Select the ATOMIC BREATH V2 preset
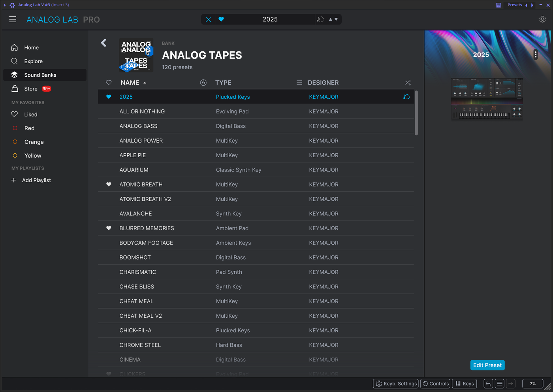 pos(256,199)
